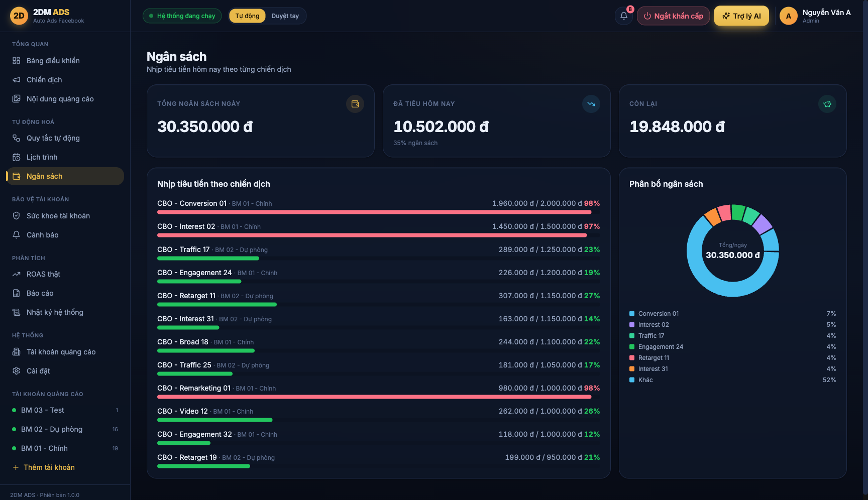Click the Sức khoẻ tài khoản shield icon
This screenshot has height=500, width=868.
pos(17,216)
